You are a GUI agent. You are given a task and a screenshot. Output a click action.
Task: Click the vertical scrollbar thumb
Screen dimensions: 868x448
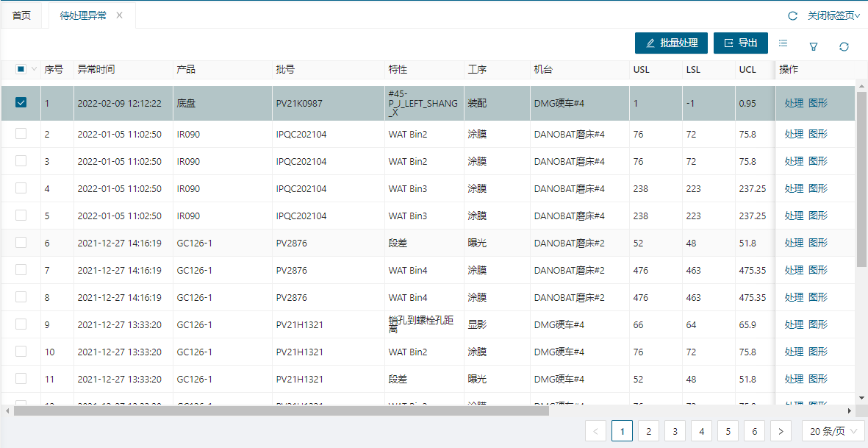861,177
